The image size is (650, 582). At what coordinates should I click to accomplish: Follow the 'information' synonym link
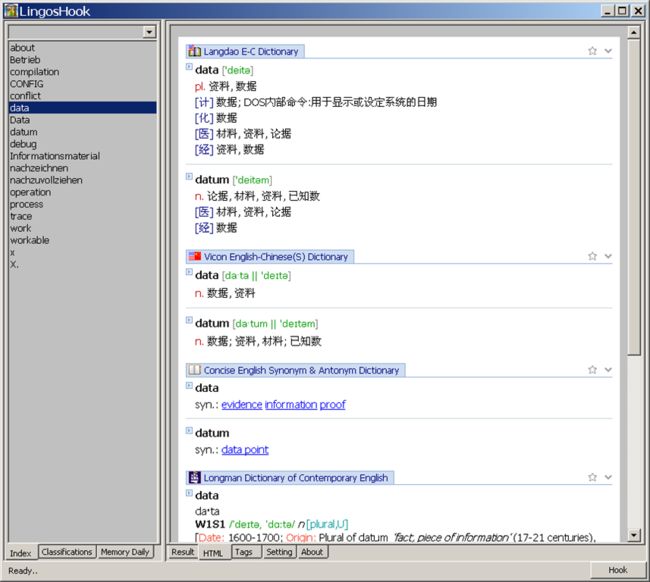point(291,405)
